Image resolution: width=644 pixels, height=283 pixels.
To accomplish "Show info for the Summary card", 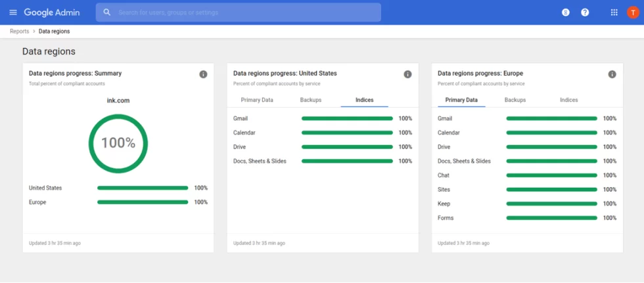I will [203, 74].
